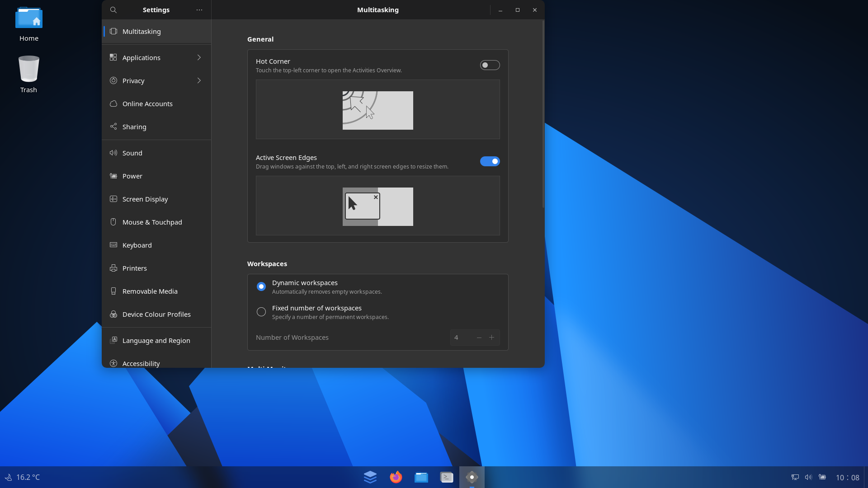868x488 pixels.
Task: Click the Number of Workspaces value field
Action: 461,338
